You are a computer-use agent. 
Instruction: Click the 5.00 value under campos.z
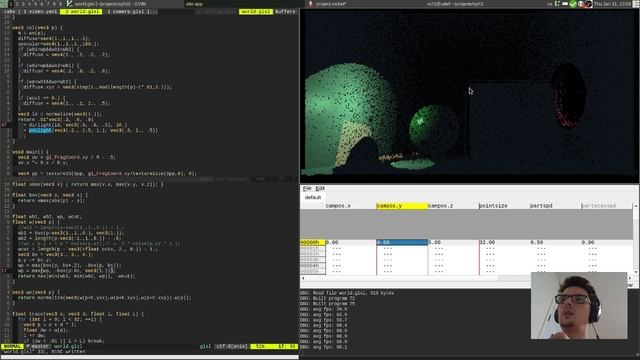coord(435,242)
